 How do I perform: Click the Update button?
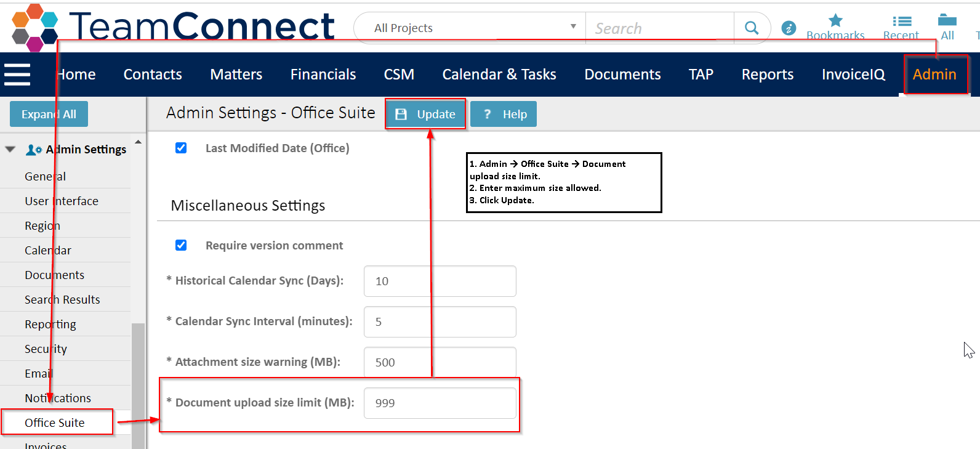tap(425, 114)
